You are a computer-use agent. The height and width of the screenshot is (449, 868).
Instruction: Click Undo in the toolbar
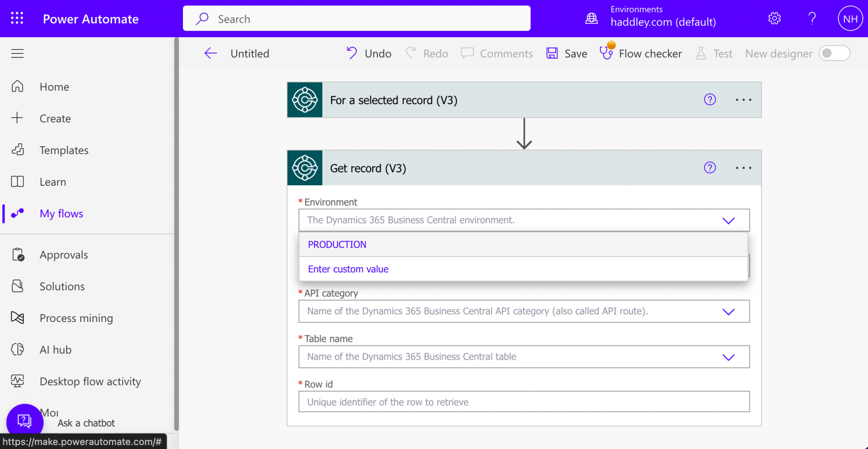point(369,53)
